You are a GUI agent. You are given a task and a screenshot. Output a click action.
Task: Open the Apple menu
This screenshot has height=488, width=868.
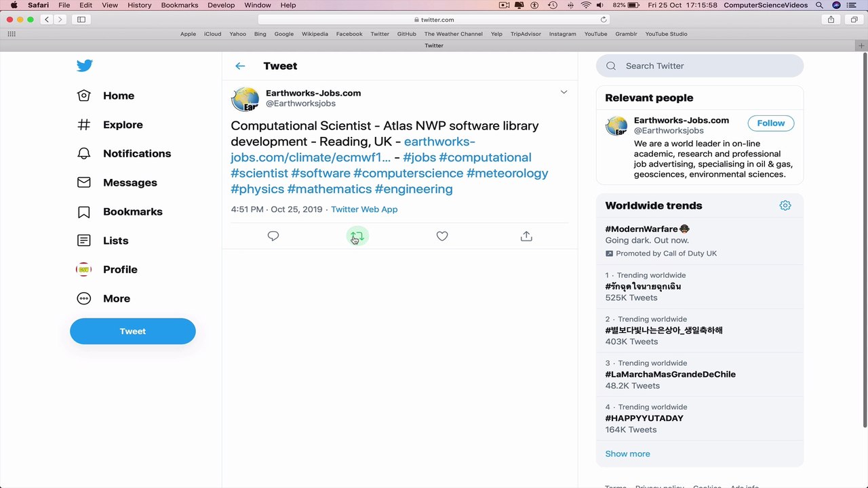pos(14,5)
